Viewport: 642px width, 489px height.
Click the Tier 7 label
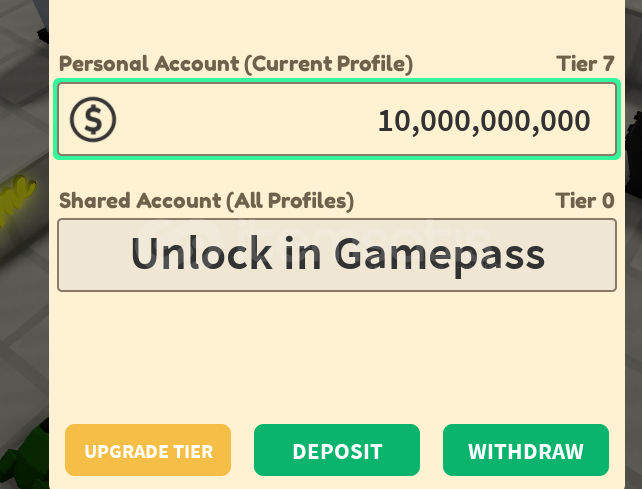click(x=585, y=64)
